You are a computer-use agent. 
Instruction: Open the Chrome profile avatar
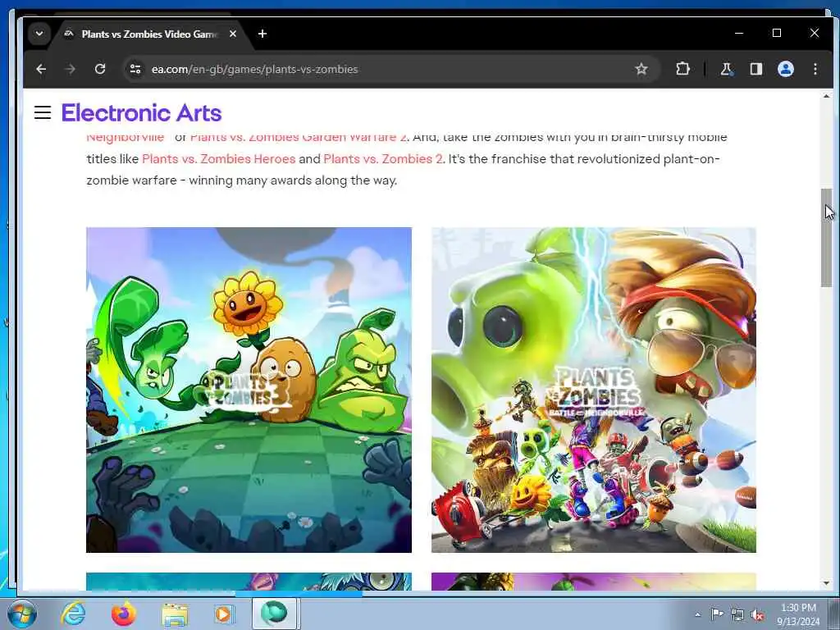(785, 69)
